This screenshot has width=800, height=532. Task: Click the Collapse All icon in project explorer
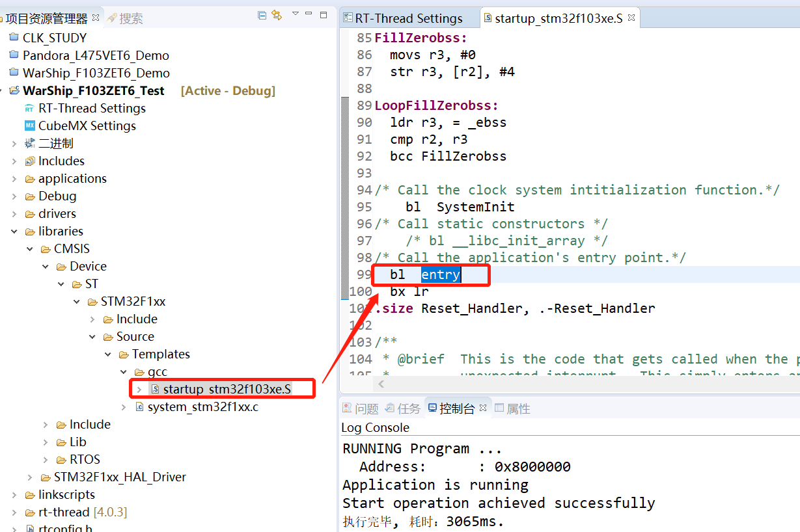tap(262, 15)
